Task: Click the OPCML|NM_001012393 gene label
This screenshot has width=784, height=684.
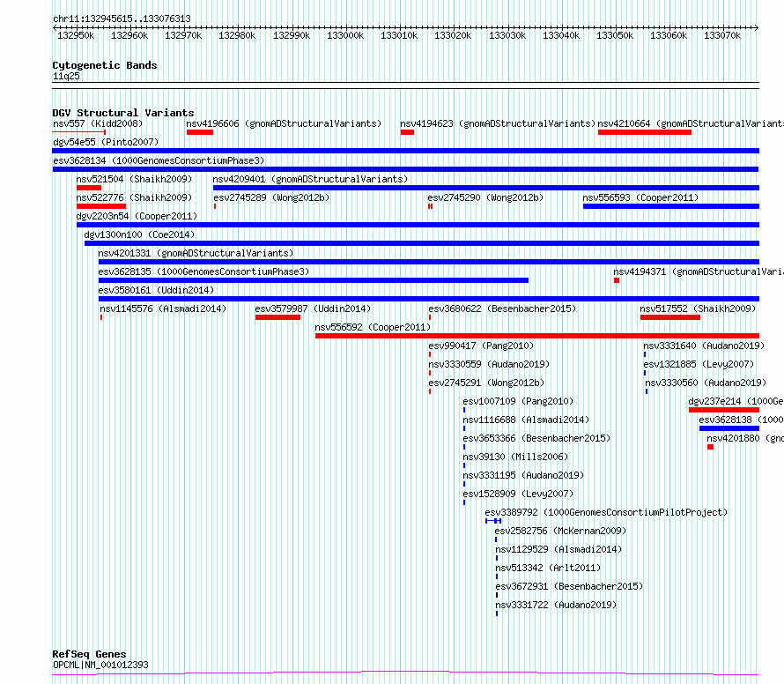Action: pyautogui.click(x=100, y=665)
